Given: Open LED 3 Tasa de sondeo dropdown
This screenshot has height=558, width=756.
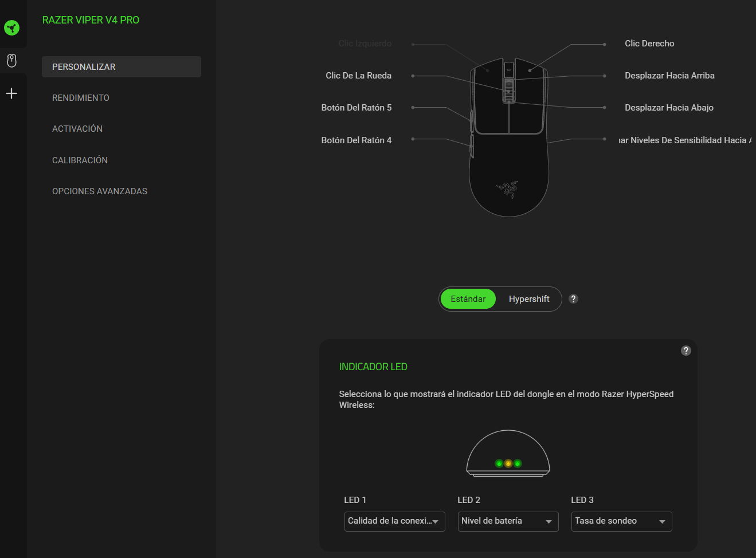Looking at the screenshot, I should [621, 521].
